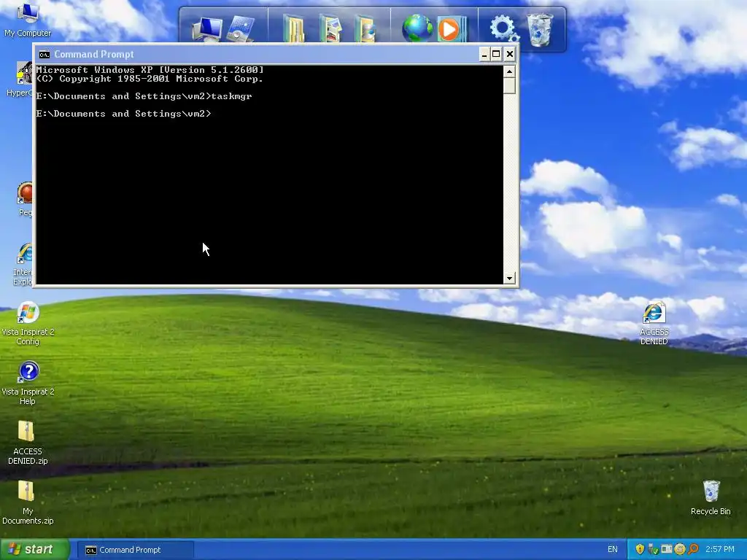The height and width of the screenshot is (560, 747).
Task: Click the EN language indicator
Action: coord(612,549)
